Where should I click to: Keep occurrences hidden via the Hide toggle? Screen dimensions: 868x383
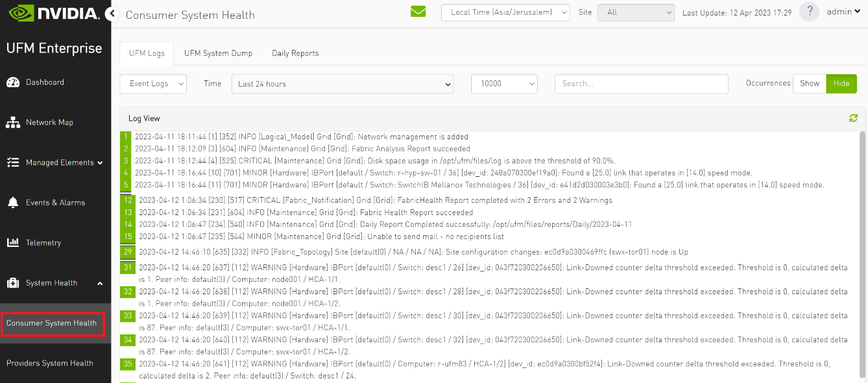coord(841,83)
